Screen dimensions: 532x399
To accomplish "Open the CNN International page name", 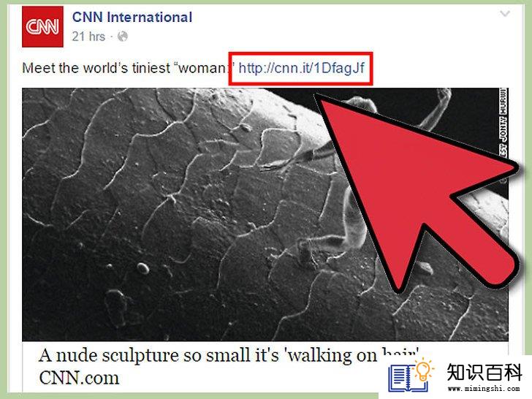I will [x=132, y=18].
